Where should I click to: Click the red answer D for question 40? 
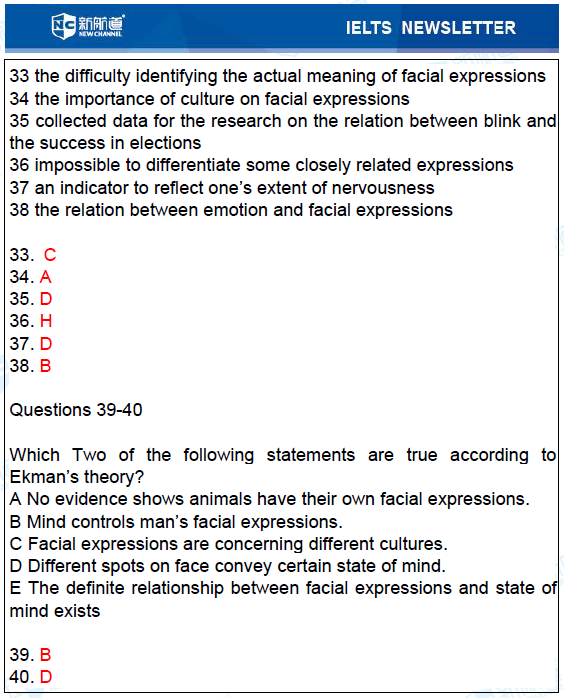pyautogui.click(x=46, y=677)
